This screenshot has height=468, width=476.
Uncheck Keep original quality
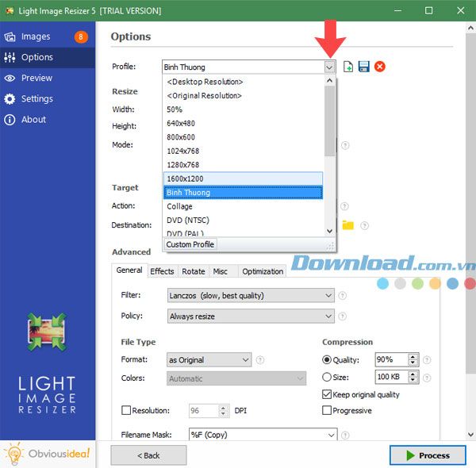(327, 394)
